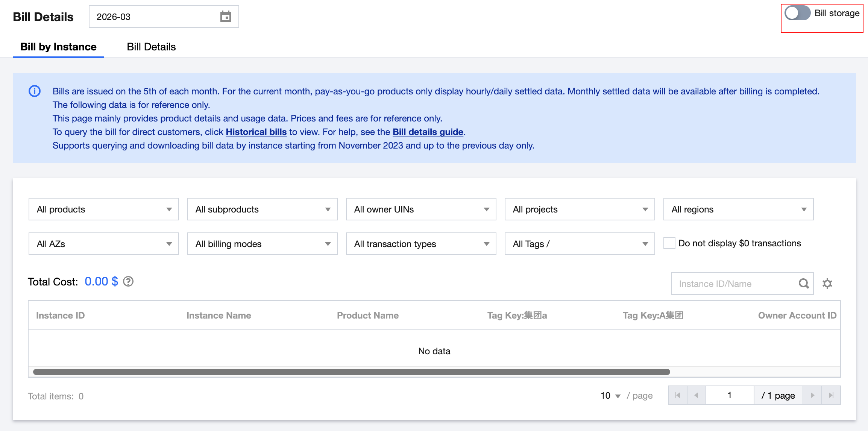Go to previous page arrow

click(x=697, y=395)
